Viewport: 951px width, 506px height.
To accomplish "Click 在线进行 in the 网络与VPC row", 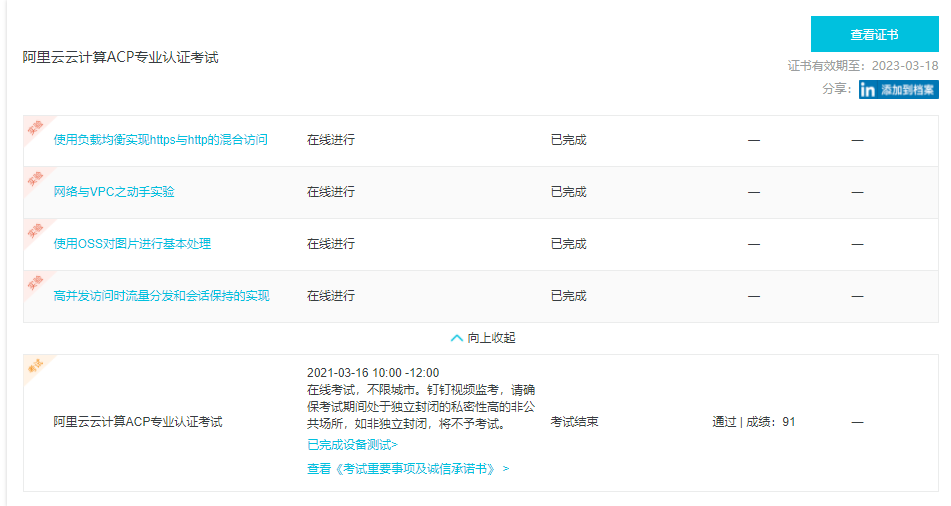I will click(x=331, y=192).
